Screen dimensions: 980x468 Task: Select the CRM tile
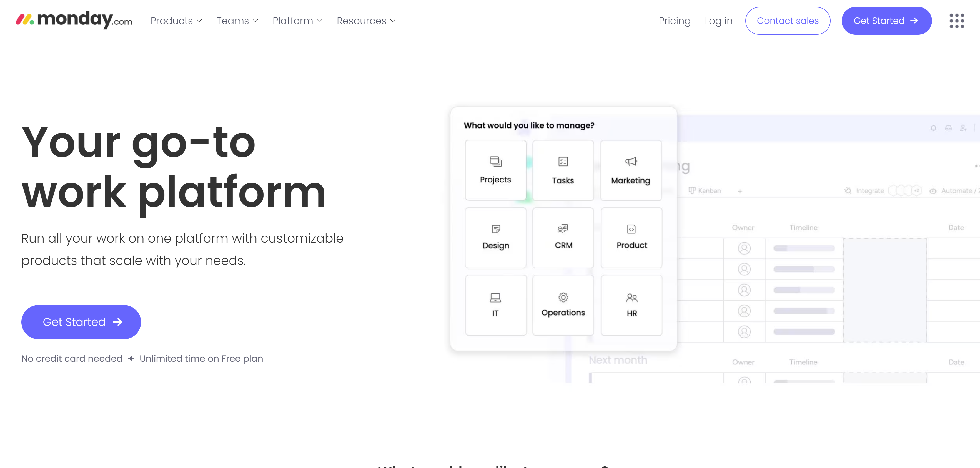click(x=563, y=238)
